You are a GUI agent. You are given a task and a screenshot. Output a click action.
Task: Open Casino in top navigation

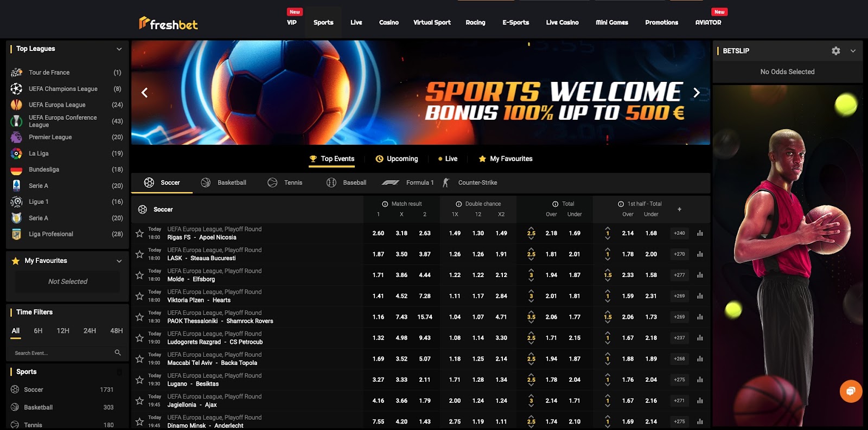coord(389,23)
